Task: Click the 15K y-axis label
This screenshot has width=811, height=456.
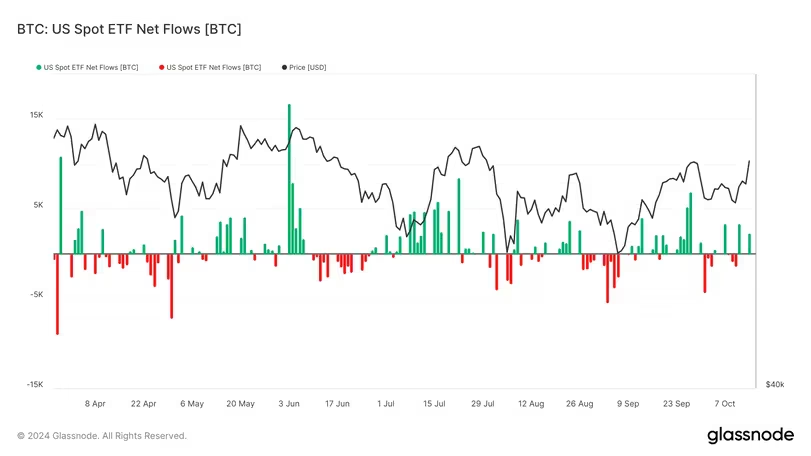Action: [37, 115]
